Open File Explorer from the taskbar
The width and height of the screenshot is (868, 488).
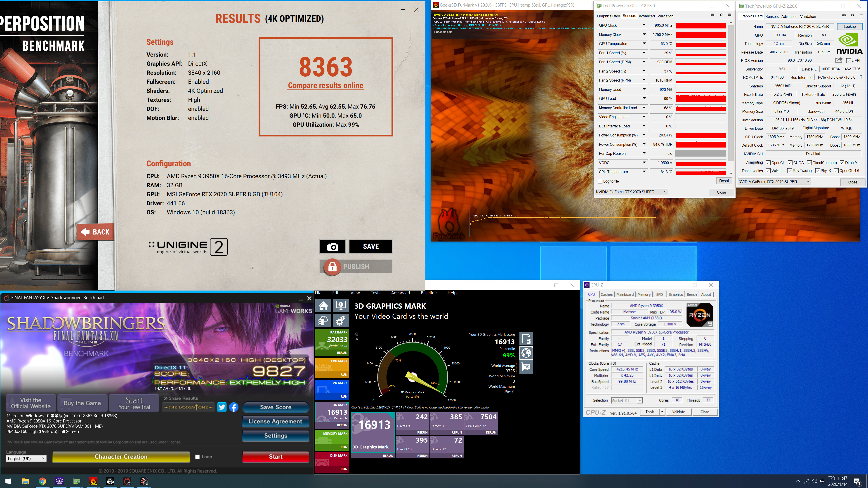click(26, 481)
